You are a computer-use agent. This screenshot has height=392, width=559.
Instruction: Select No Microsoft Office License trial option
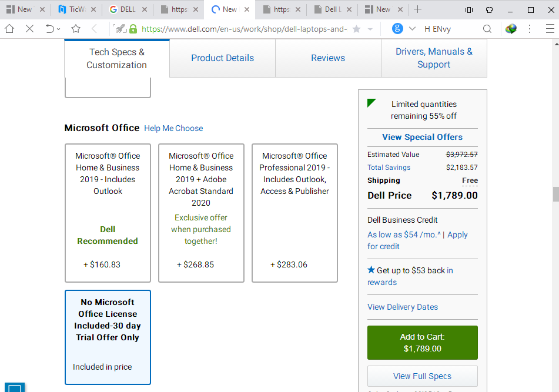(108, 337)
